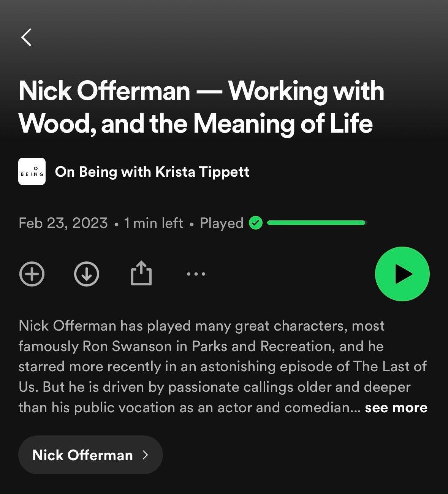
Task: Click the 1 min left text
Action: pyautogui.click(x=154, y=223)
